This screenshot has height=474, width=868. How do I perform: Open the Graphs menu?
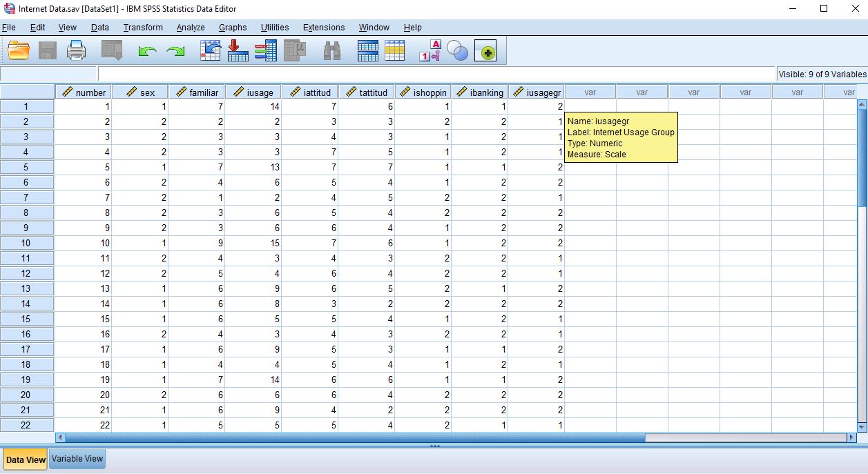click(x=233, y=28)
